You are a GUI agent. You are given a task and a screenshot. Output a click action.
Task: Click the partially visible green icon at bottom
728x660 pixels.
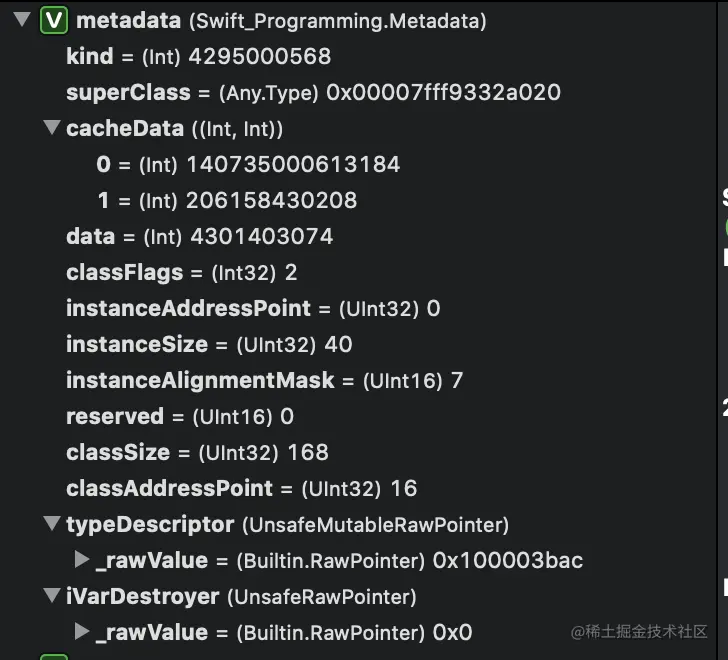[x=54, y=657]
